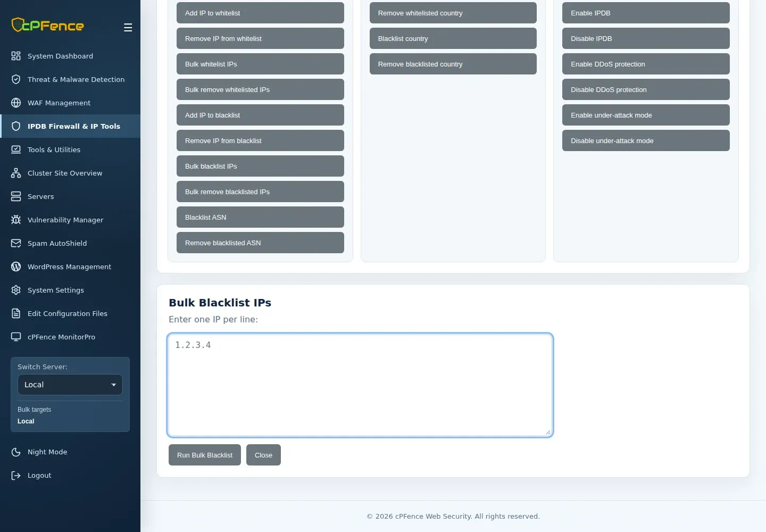Viewport: 766px width, 532px height.
Task: Click the Night Mode moon icon
Action: [x=16, y=452]
